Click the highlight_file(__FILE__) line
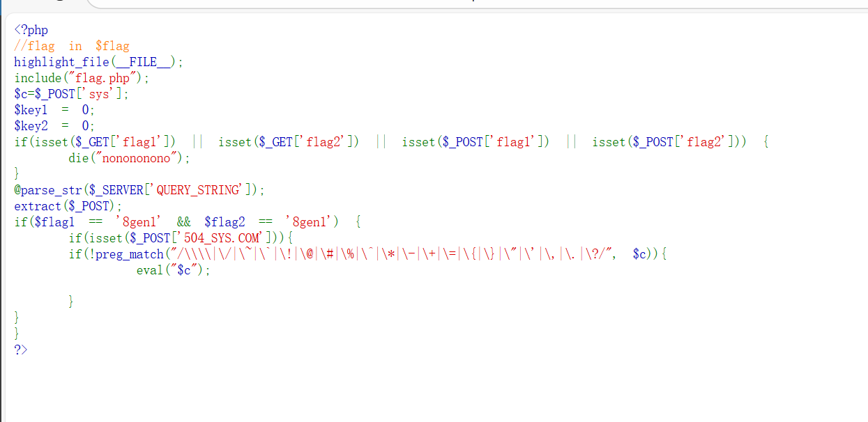This screenshot has height=422, width=868. 99,62
